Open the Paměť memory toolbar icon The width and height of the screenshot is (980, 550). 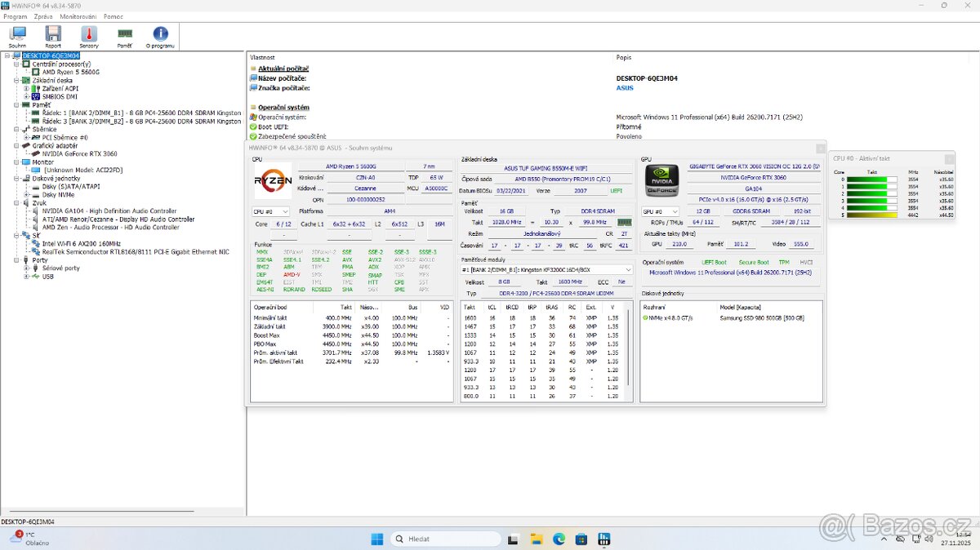(x=124, y=36)
